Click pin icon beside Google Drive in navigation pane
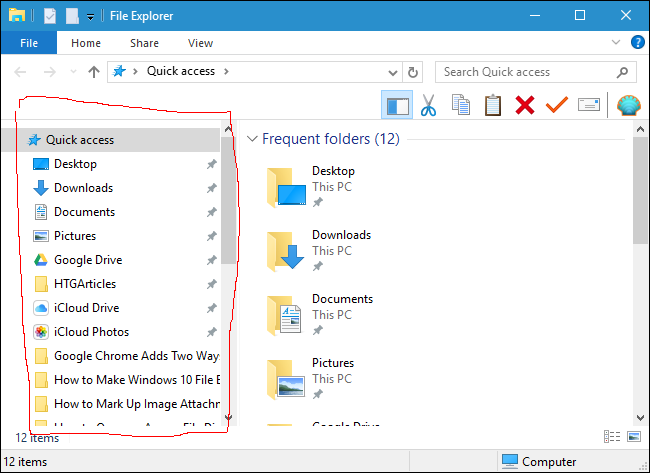This screenshot has width=650, height=473. pyautogui.click(x=212, y=260)
